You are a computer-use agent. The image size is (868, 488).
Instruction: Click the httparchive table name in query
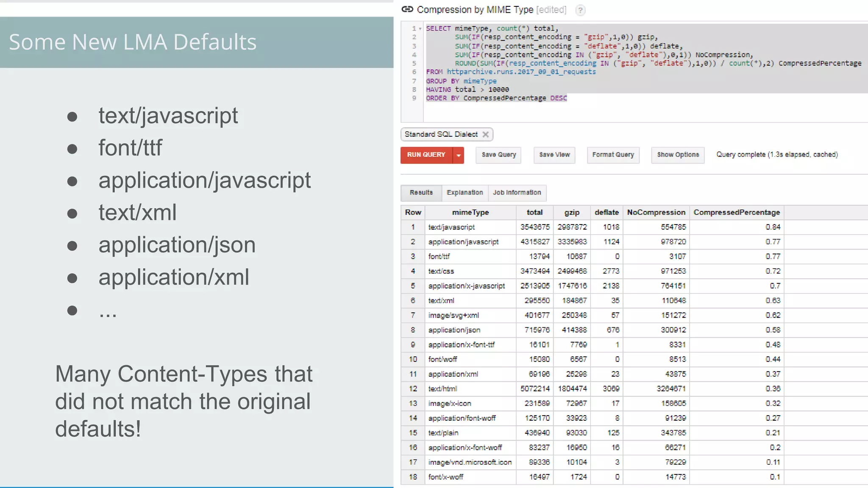tap(521, 72)
